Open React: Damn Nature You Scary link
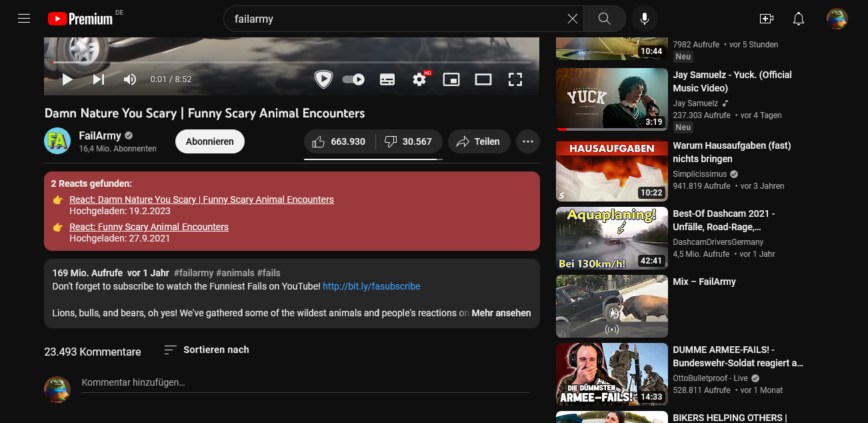This screenshot has width=868, height=423. [x=201, y=199]
